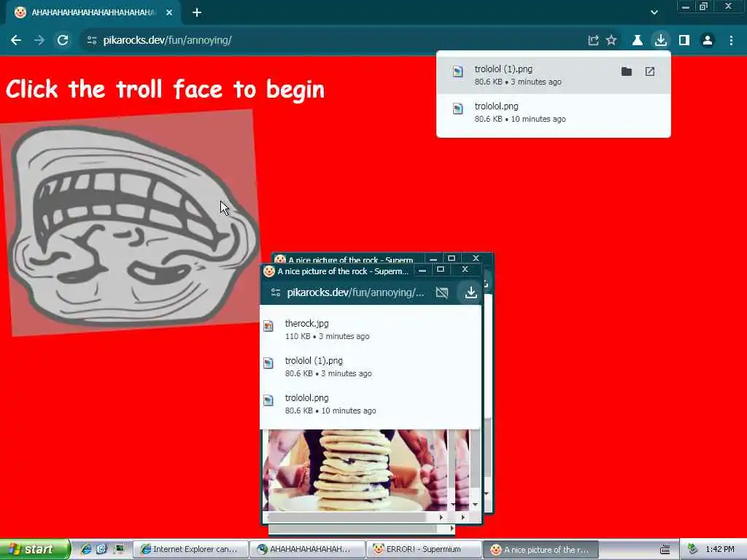This screenshot has height=560, width=747.
Task: Click the share page icon in address bar
Action: (593, 41)
